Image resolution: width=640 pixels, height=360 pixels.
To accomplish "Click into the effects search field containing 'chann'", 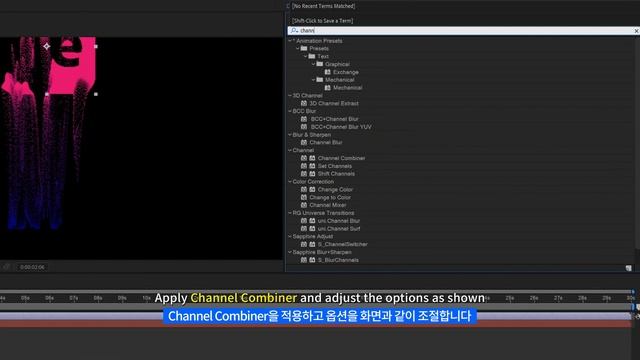I will [x=463, y=31].
